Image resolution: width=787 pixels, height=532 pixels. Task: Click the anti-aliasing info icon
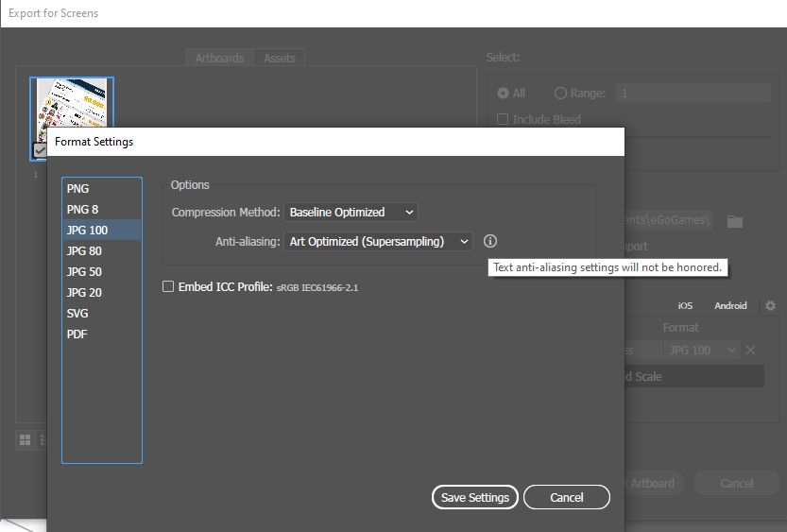pos(489,241)
